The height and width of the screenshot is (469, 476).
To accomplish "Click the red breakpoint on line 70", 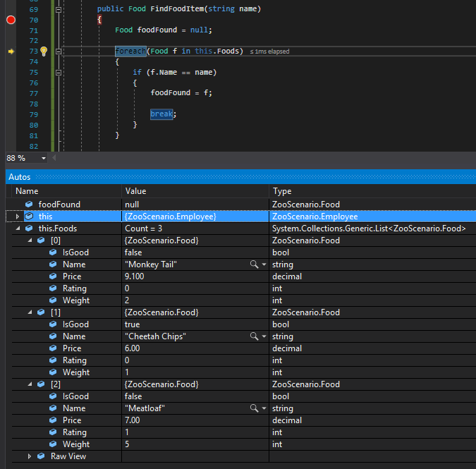I will pos(11,20).
